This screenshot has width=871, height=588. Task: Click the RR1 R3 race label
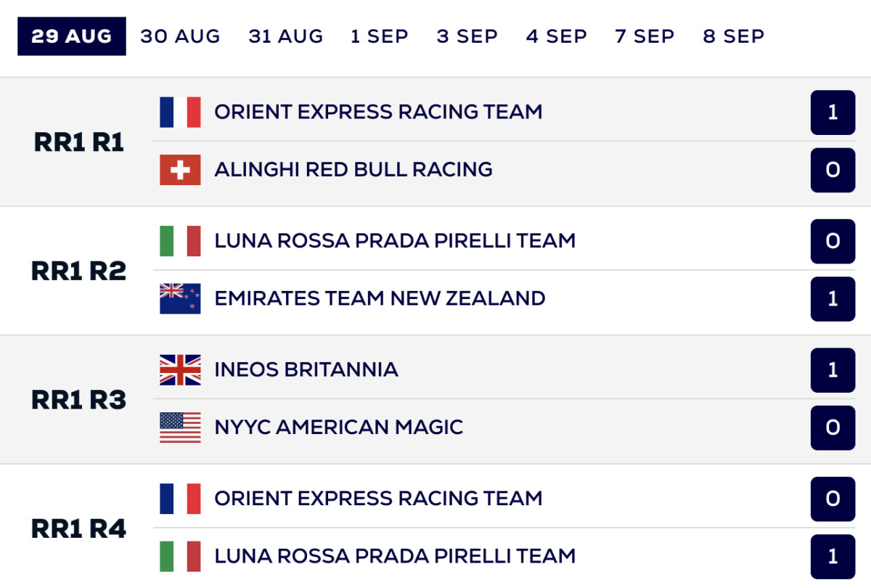[78, 400]
